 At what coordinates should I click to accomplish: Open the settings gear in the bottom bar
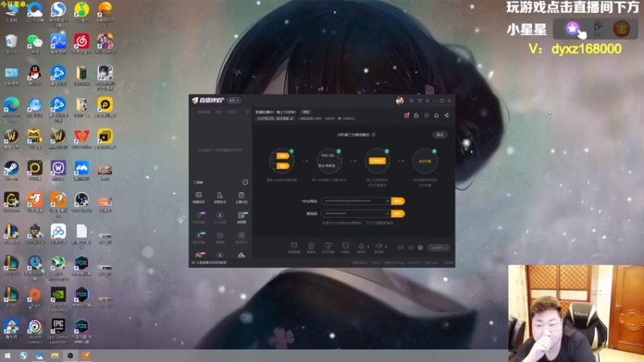pyautogui.click(x=420, y=248)
